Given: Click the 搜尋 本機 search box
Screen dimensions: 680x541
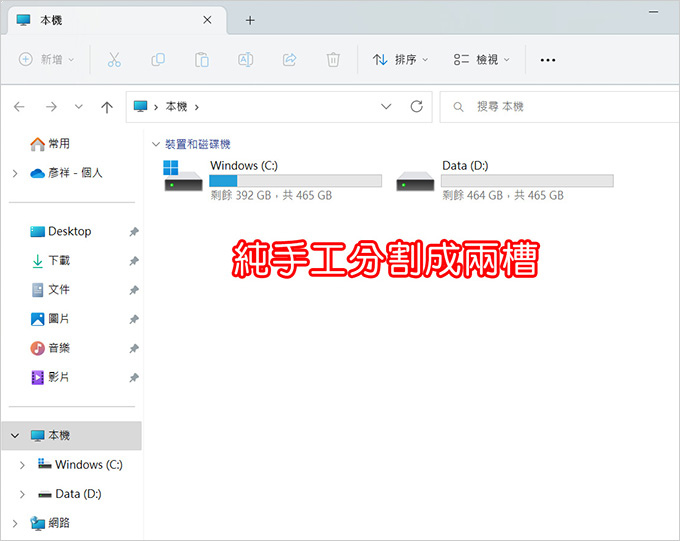Looking at the screenshot, I should (x=559, y=107).
